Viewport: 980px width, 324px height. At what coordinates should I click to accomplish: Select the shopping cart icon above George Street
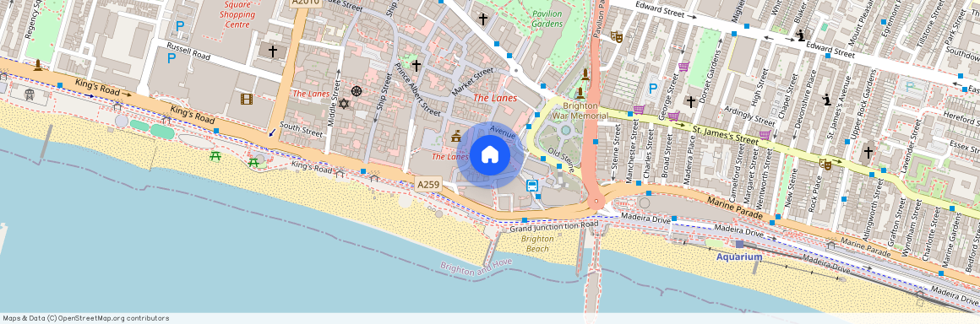point(683,66)
